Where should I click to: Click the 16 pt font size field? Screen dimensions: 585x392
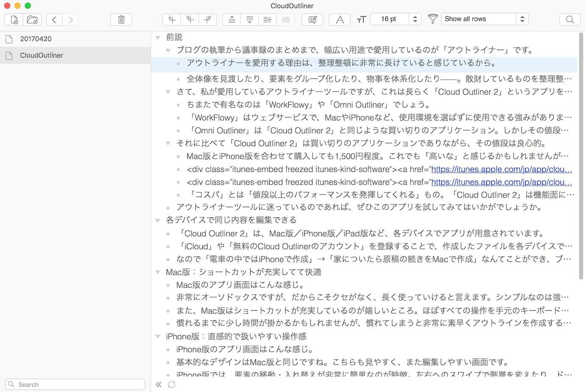pos(390,19)
